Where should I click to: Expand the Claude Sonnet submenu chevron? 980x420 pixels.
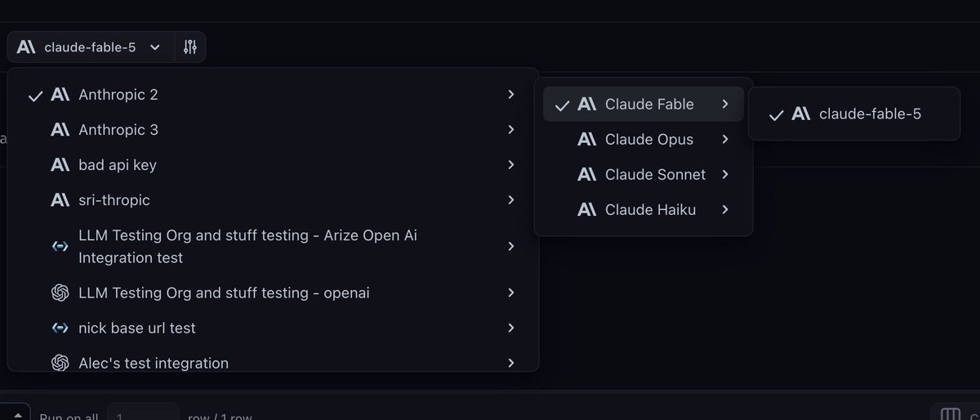click(725, 175)
